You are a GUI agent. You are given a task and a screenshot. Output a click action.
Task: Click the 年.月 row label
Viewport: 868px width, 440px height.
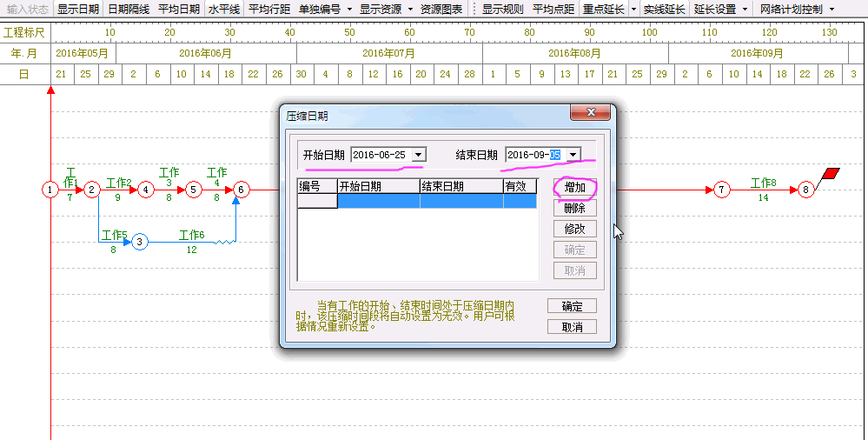tap(24, 53)
